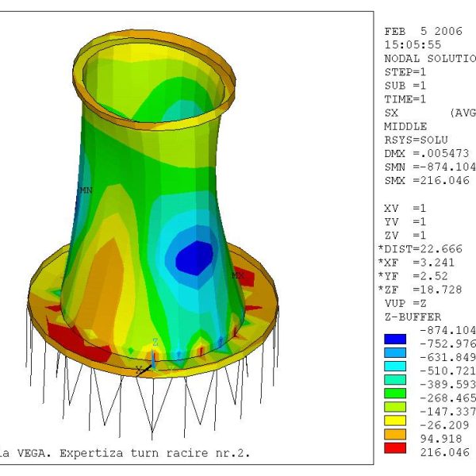Pick the yellow legend color swatch

click(x=394, y=421)
